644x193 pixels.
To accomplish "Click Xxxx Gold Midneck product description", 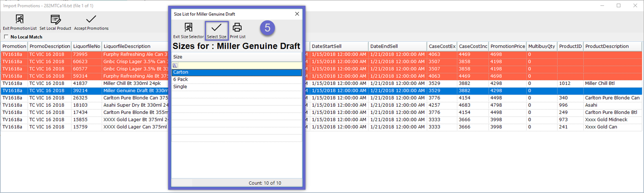I will (613, 120).
